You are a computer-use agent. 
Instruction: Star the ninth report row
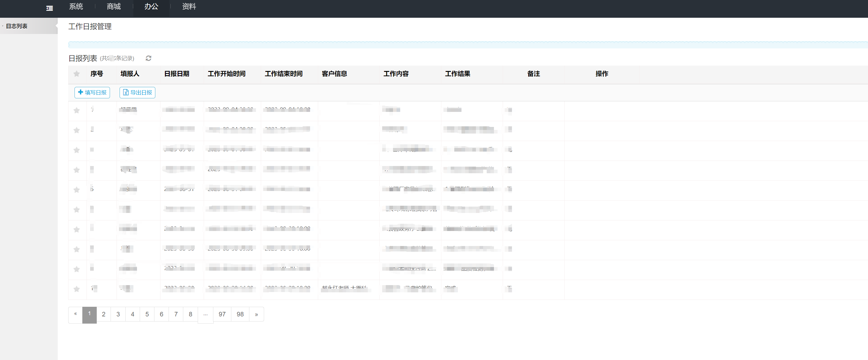click(x=77, y=269)
